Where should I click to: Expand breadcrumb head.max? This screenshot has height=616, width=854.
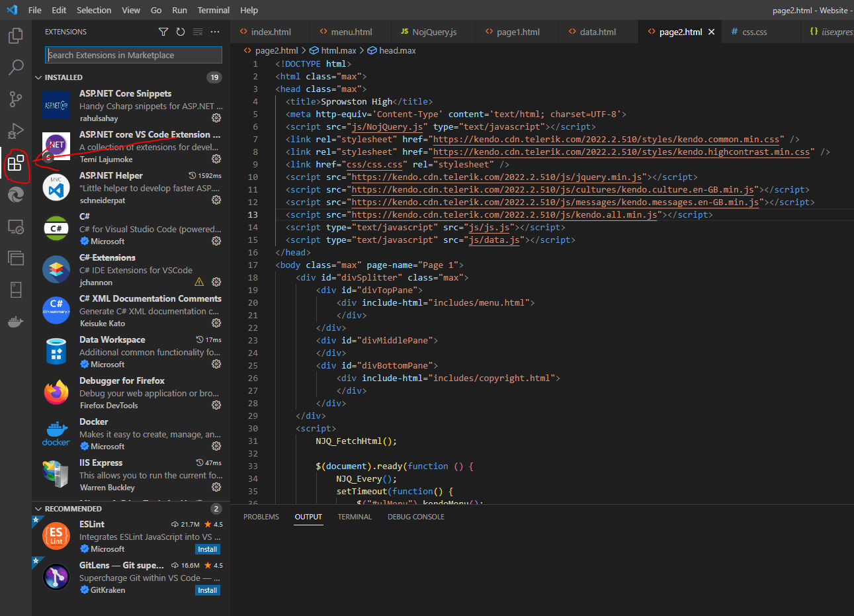(x=392, y=50)
